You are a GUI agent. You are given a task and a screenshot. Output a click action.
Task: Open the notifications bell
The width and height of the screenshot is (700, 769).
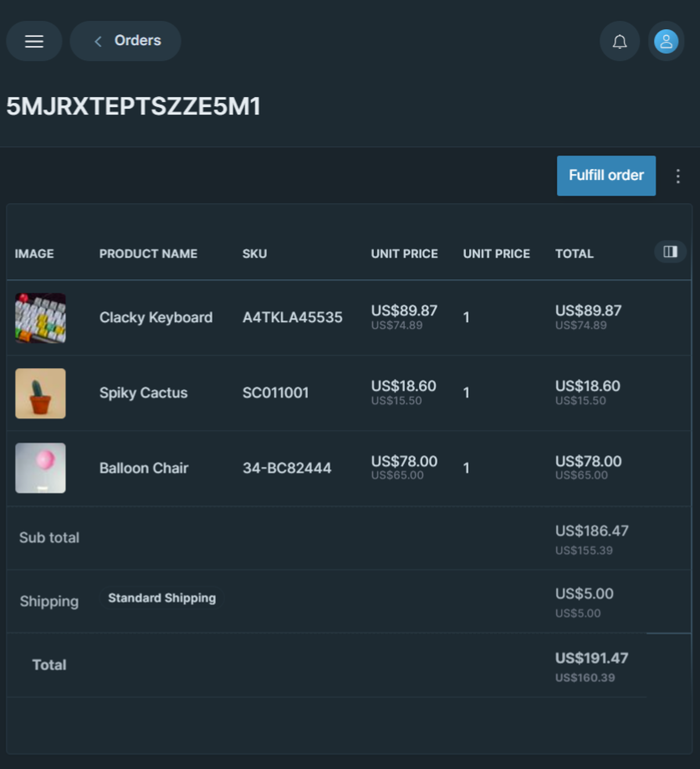[x=619, y=41]
